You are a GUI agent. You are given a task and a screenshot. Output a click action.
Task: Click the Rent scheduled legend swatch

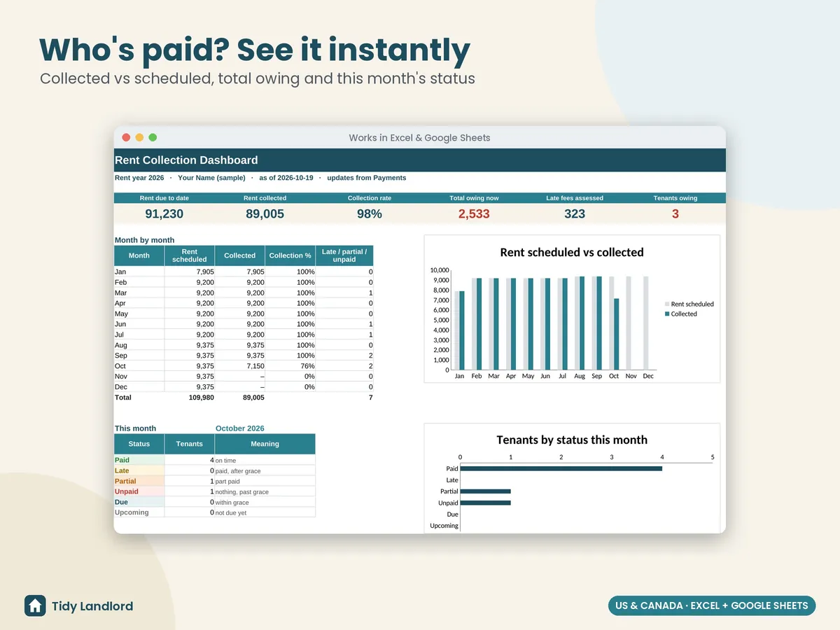[x=666, y=304]
